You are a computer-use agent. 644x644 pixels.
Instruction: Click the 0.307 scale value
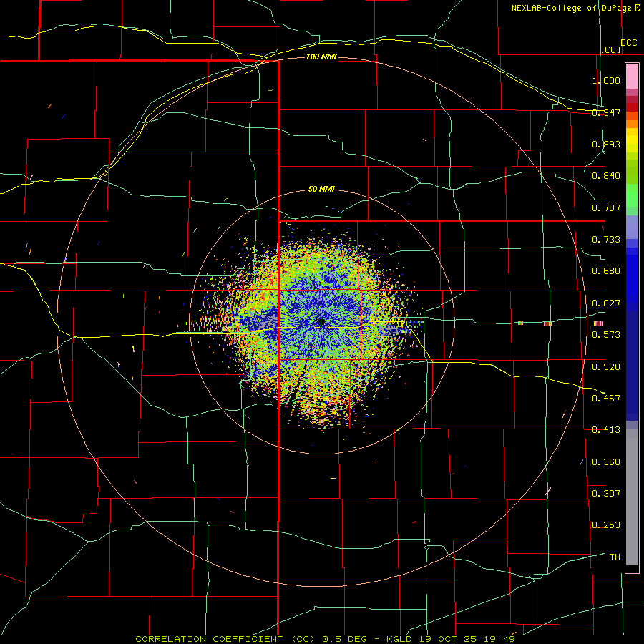click(606, 494)
